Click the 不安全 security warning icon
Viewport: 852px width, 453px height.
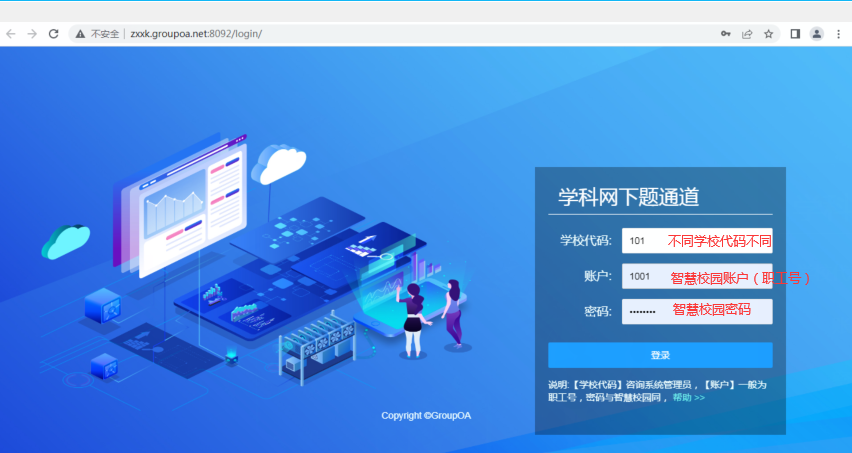pos(80,33)
